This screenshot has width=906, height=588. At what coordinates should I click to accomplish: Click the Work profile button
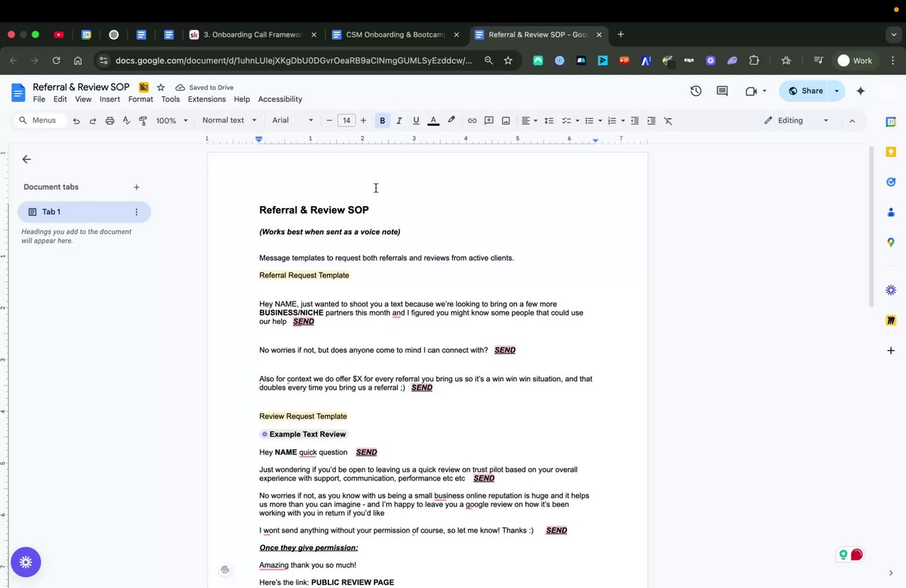[855, 61]
